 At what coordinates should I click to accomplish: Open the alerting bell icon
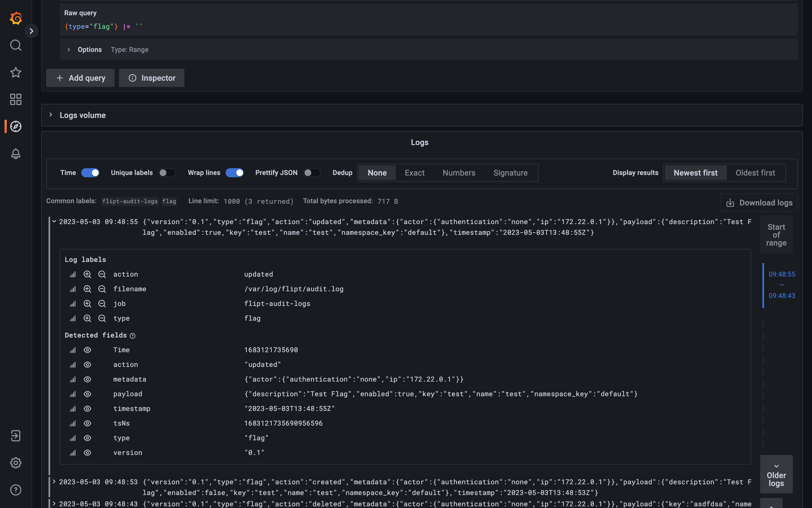pos(16,154)
